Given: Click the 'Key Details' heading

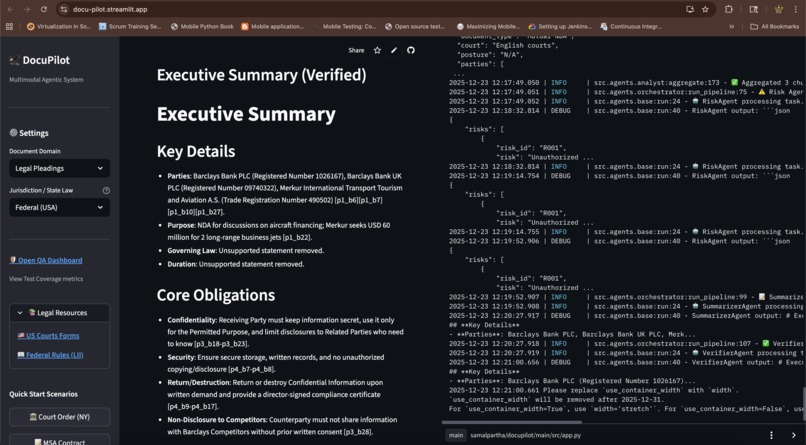Looking at the screenshot, I should [196, 151].
